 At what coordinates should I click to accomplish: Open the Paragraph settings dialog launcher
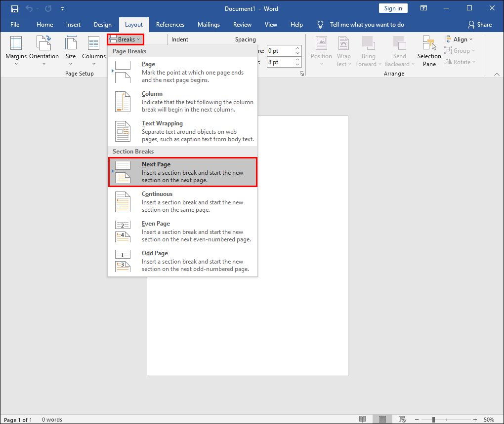302,73
